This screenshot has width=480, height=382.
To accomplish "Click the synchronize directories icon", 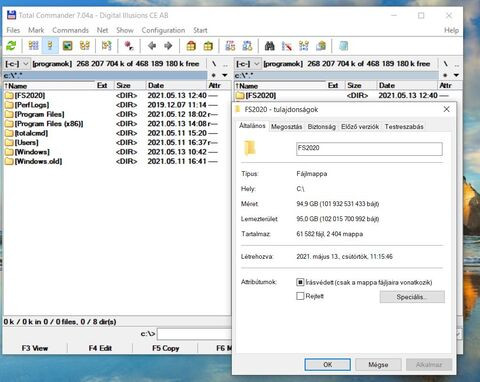I will pyautogui.click(x=304, y=46).
